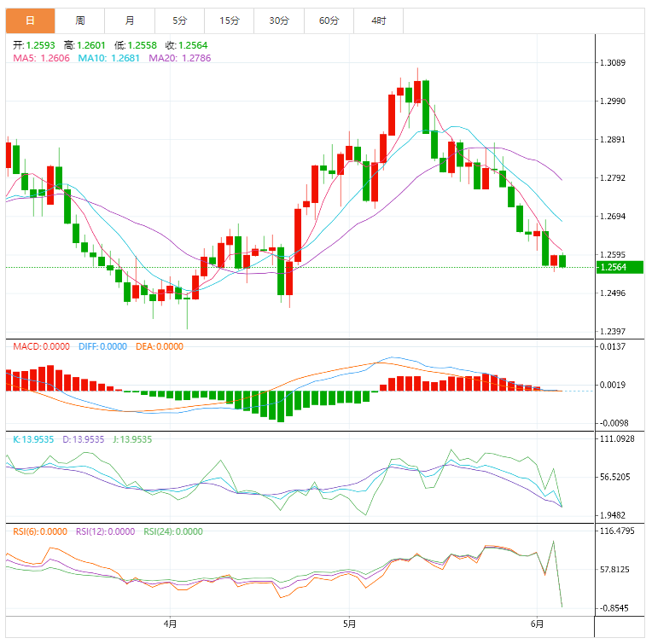Click the MA10: 1.2681 legend label
Image resolution: width=652 pixels, height=644 pixels.
pyautogui.click(x=108, y=58)
